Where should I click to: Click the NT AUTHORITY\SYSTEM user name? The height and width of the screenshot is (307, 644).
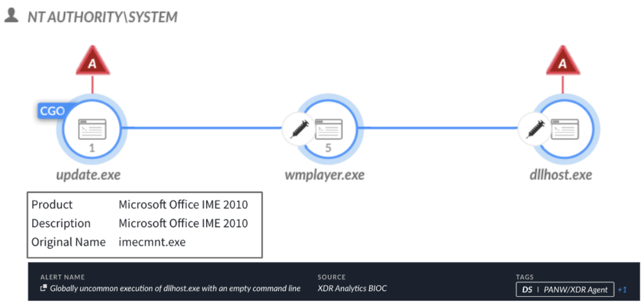point(102,17)
